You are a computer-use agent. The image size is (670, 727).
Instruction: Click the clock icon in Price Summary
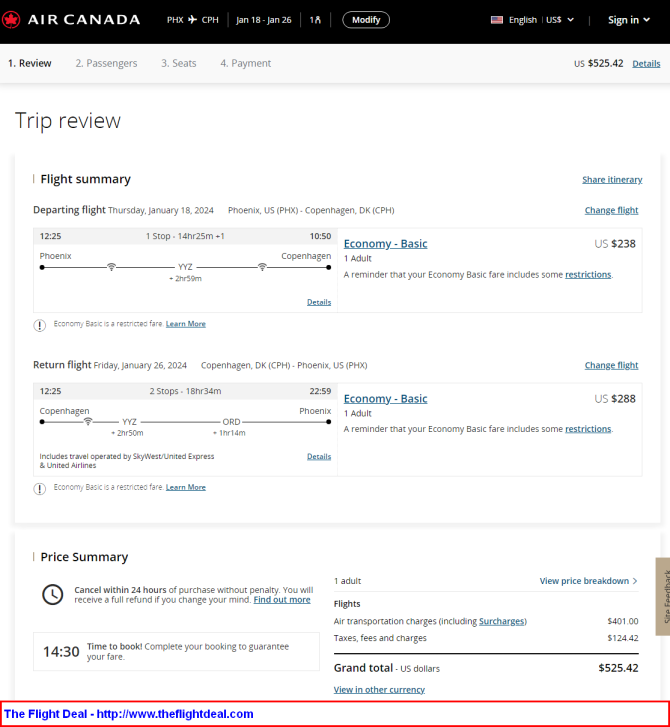point(53,594)
